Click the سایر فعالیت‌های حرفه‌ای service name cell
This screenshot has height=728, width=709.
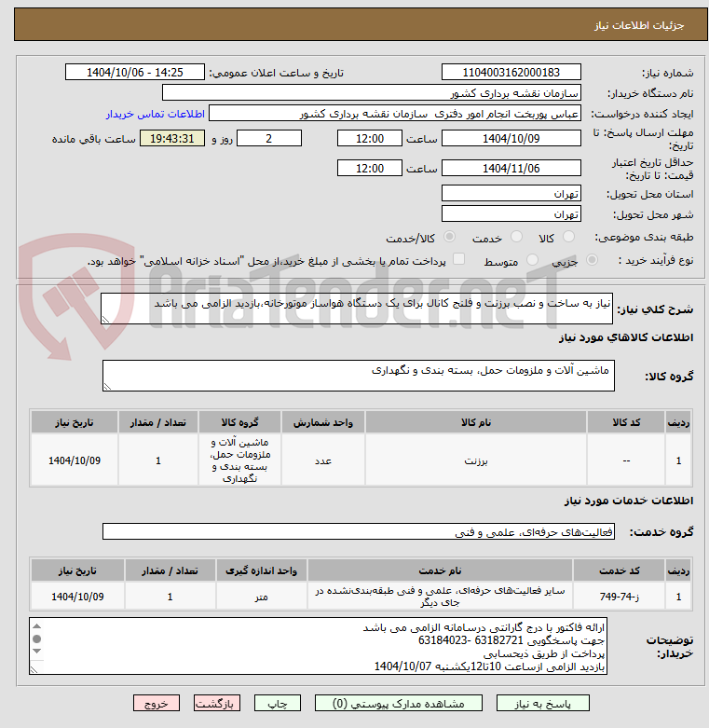(440, 597)
